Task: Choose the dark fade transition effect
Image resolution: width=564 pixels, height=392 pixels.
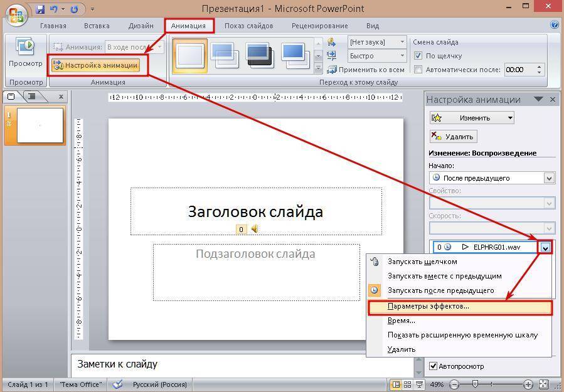Action: [x=260, y=56]
